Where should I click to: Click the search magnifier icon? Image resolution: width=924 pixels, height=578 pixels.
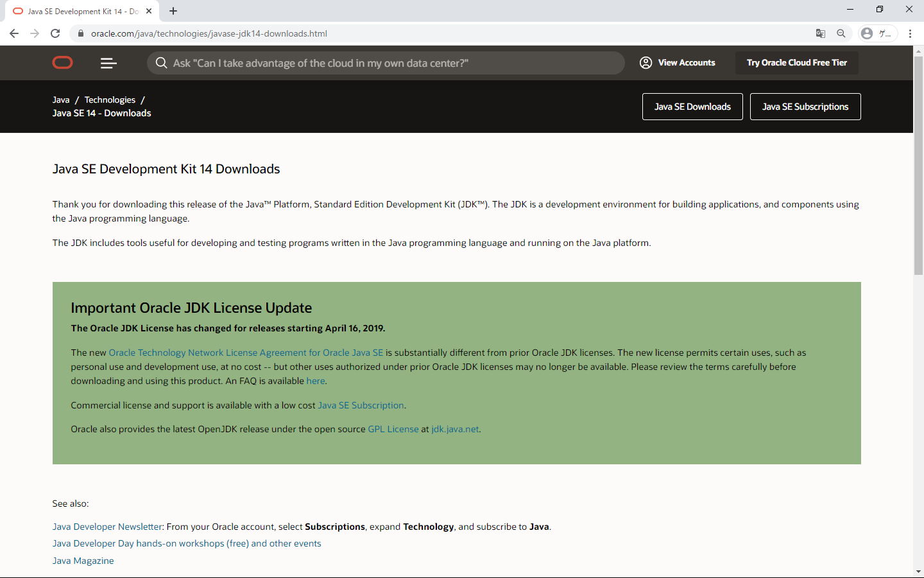[162, 63]
